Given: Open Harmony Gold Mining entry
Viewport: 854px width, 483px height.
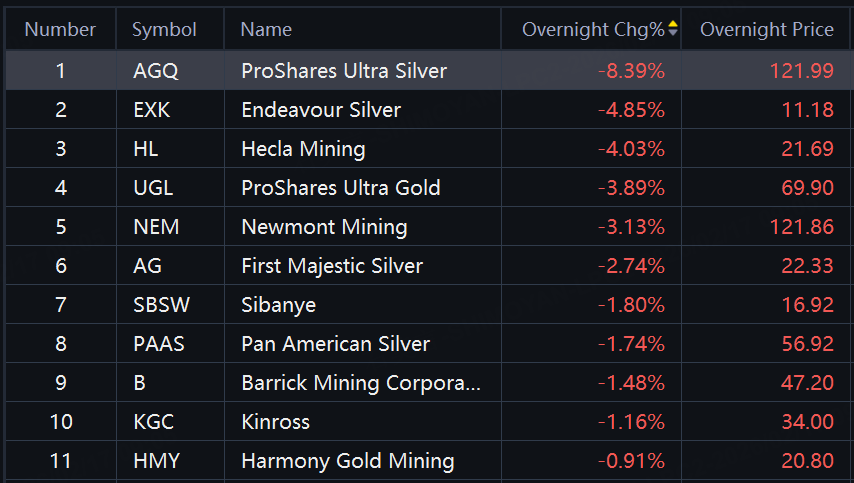Looking at the screenshot, I should (x=347, y=461).
